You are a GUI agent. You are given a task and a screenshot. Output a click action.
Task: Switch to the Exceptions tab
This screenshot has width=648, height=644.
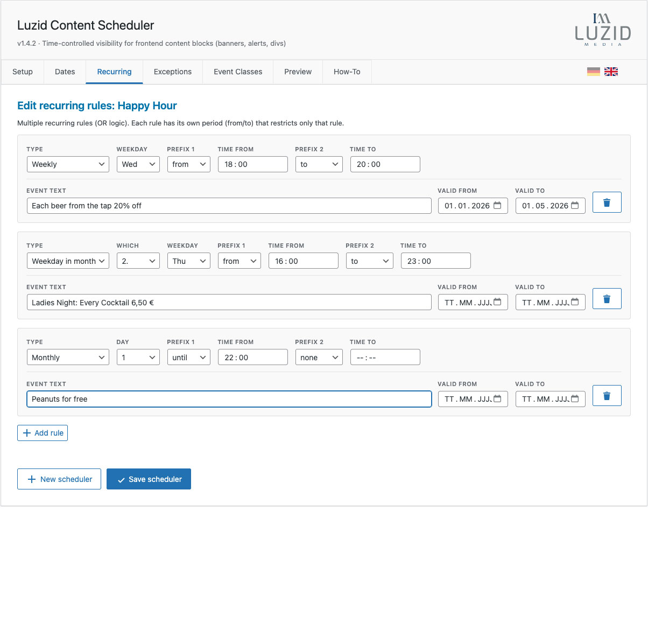(x=172, y=72)
